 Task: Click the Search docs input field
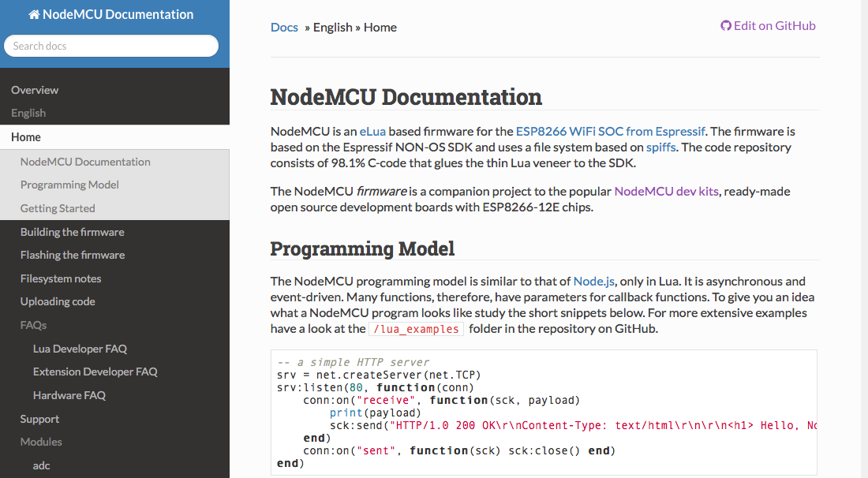tap(111, 46)
